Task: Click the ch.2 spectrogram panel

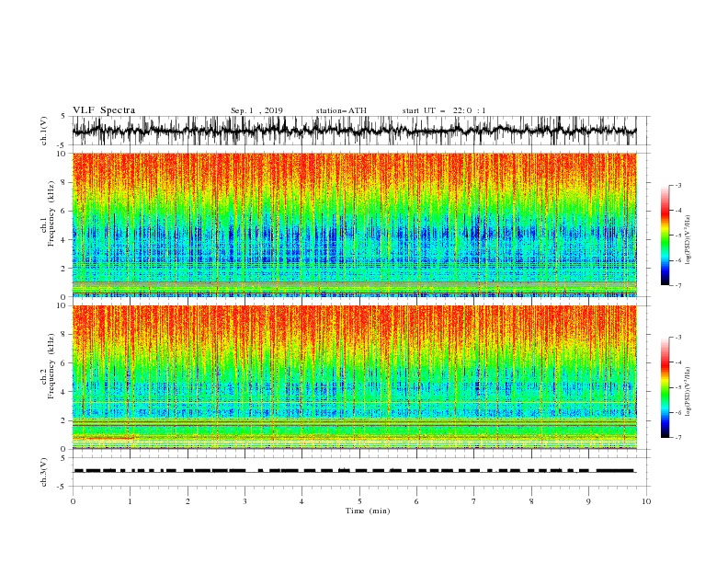Action: tap(354, 377)
